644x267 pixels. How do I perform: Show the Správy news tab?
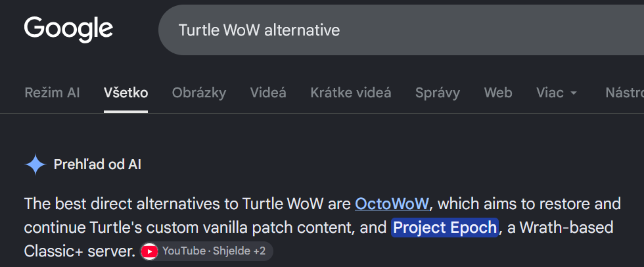(438, 93)
